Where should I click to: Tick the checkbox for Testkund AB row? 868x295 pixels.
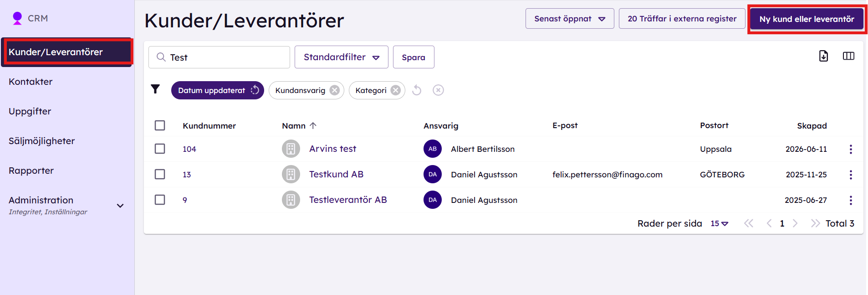coord(160,174)
